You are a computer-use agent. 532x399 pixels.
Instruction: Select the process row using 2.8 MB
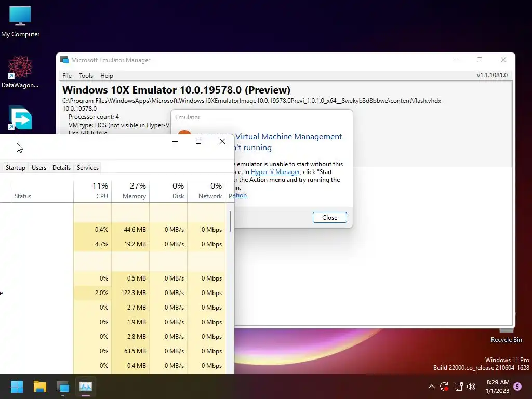coord(112,337)
